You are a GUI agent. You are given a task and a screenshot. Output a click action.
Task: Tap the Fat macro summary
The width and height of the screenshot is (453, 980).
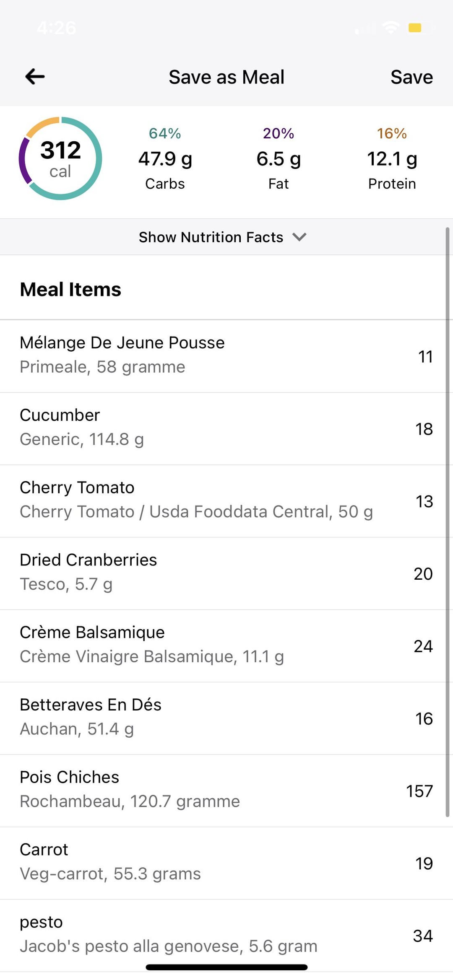(279, 158)
